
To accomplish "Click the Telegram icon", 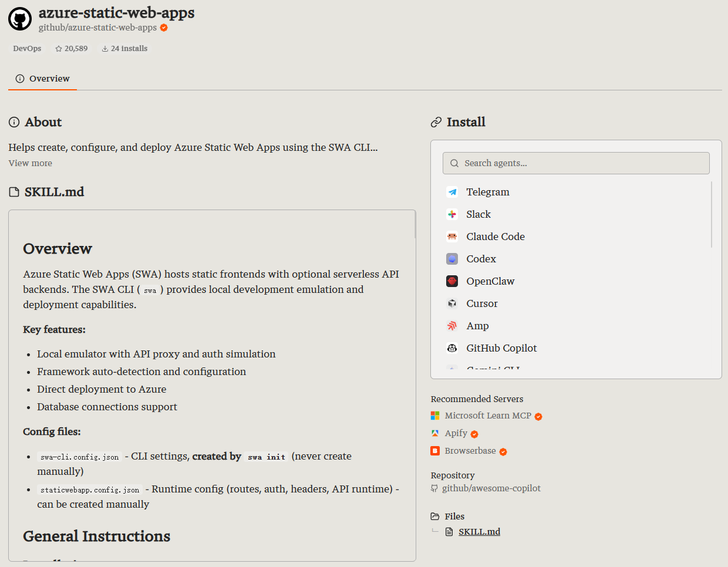I will point(452,192).
